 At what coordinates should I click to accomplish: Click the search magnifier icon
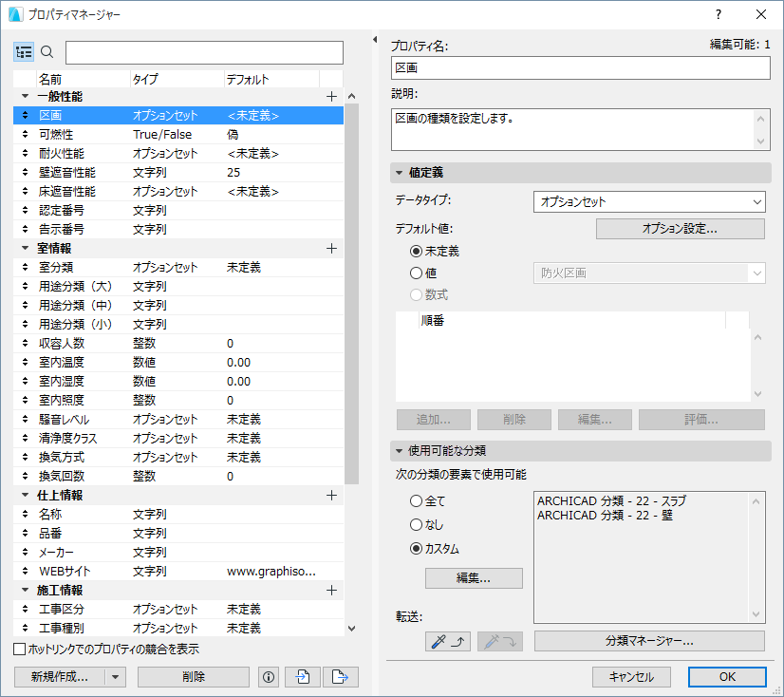[x=47, y=51]
